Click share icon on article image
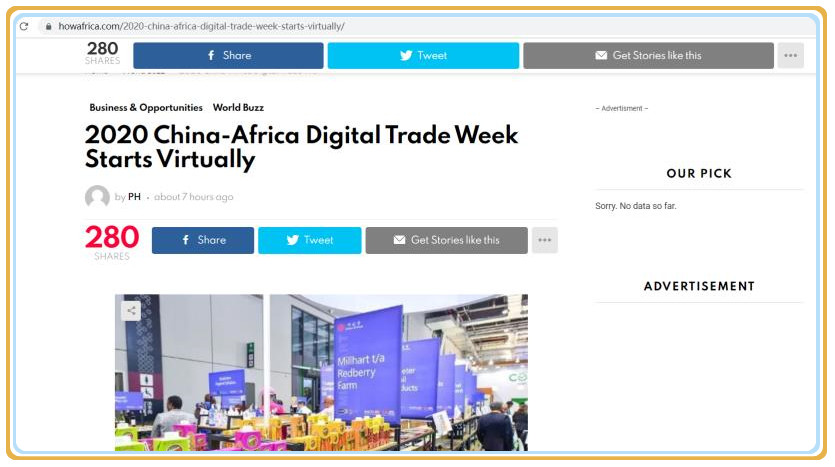 click(x=131, y=310)
